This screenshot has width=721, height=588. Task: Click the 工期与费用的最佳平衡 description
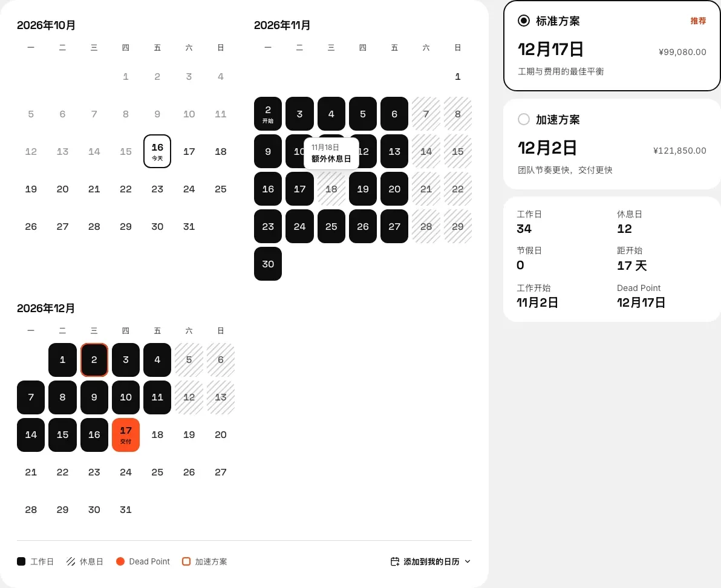coord(561,71)
